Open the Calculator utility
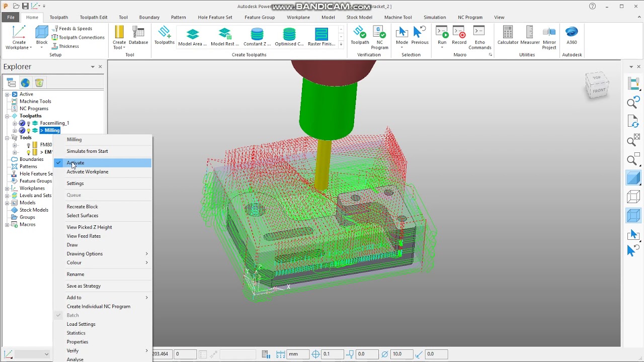Image resolution: width=644 pixels, height=362 pixels. [508, 35]
